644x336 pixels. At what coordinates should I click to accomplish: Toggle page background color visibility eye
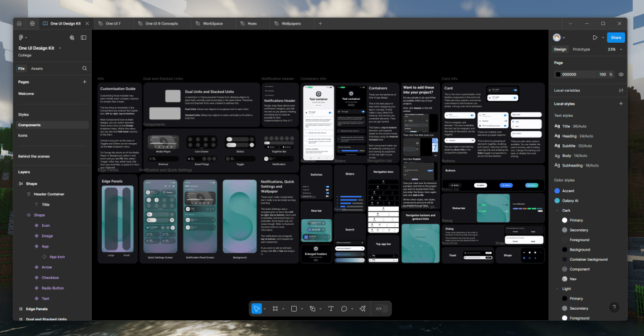coord(621,74)
